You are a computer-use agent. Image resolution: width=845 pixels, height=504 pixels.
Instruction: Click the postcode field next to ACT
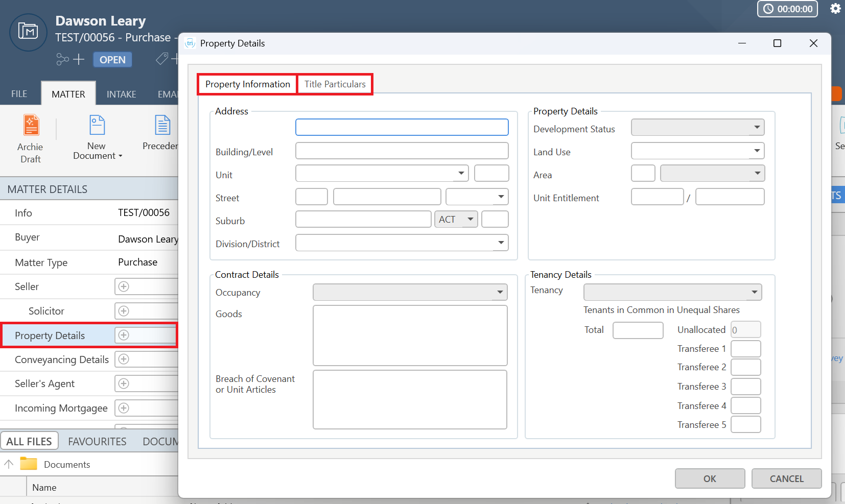pyautogui.click(x=495, y=220)
